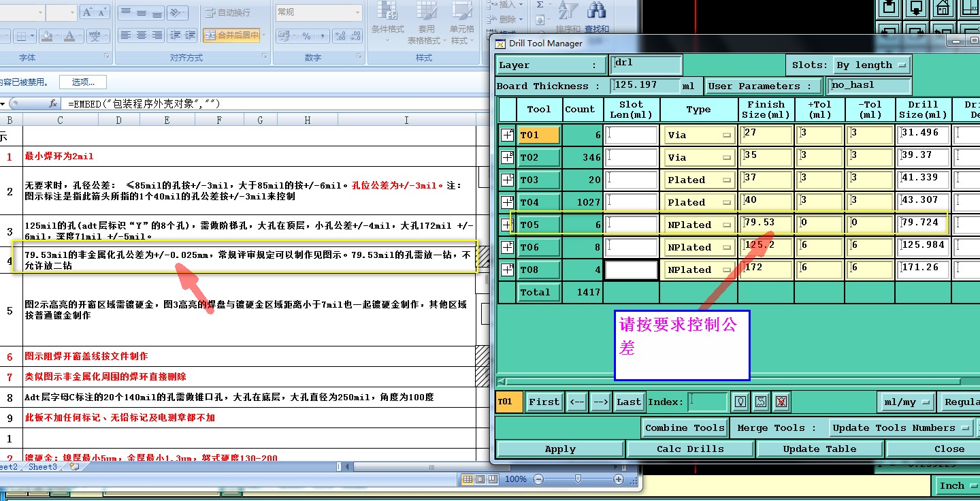Open the Type dropdown for T05 NPlated

(698, 225)
